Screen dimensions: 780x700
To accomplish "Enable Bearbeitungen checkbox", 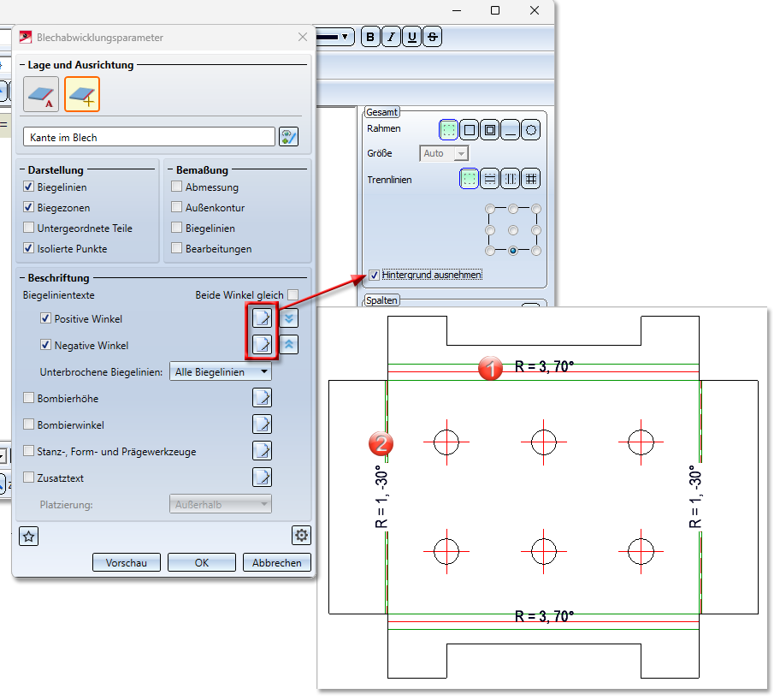I will pyautogui.click(x=176, y=248).
